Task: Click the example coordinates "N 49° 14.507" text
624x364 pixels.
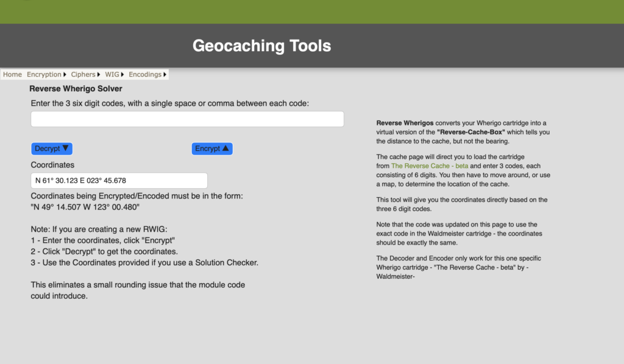Action: pos(61,207)
